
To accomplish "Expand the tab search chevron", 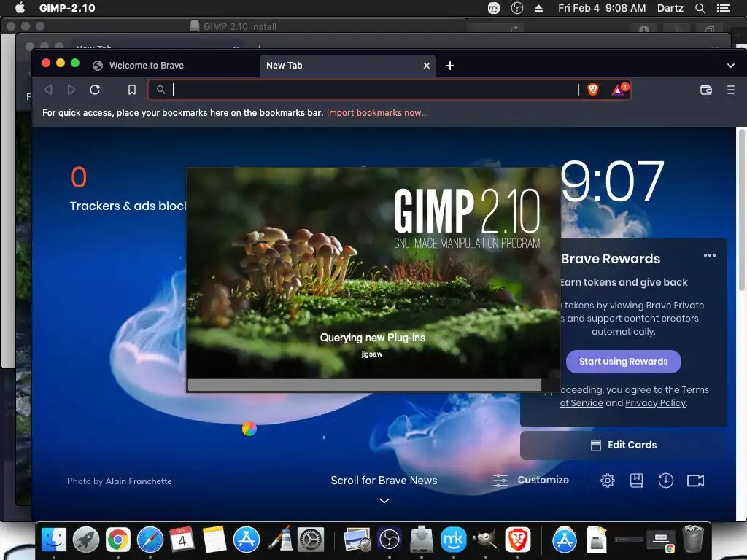I will 731,65.
